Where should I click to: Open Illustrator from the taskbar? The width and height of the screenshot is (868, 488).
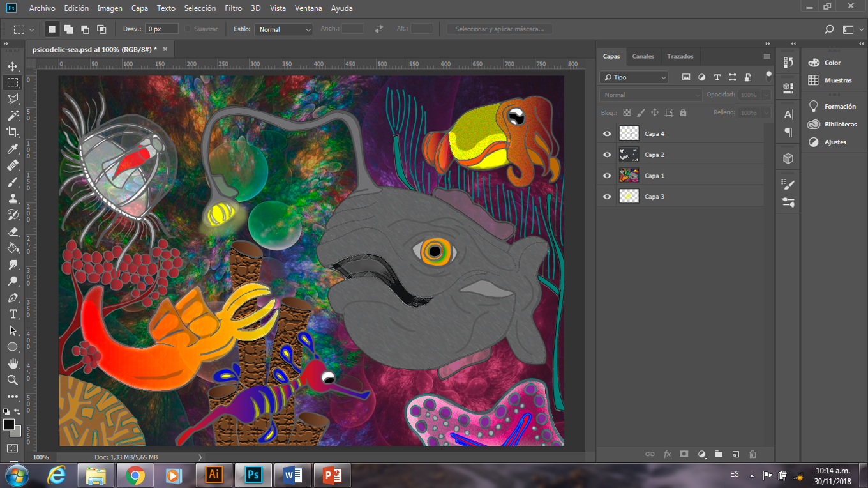214,475
